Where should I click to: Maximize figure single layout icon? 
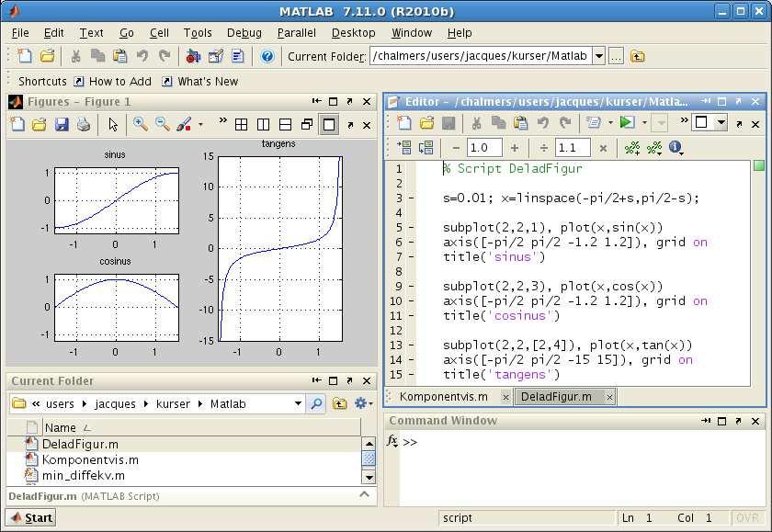[329, 125]
